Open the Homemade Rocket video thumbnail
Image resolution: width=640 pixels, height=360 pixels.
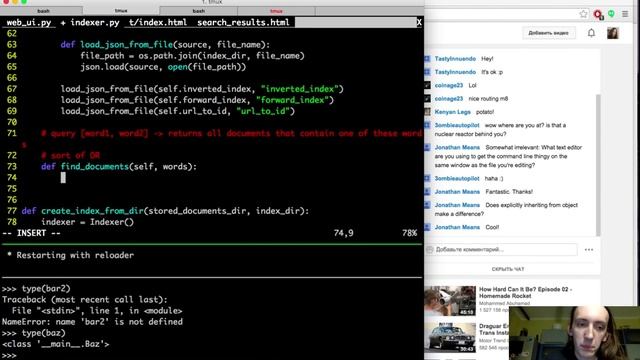coord(450,301)
